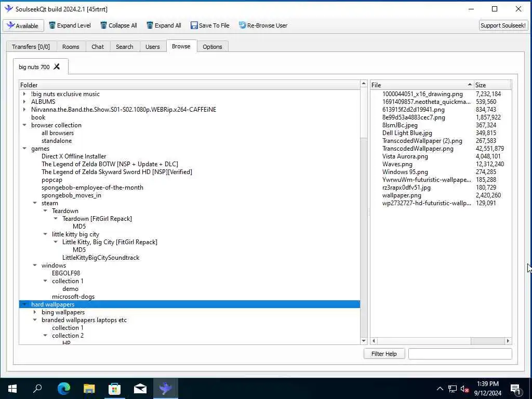The image size is (532, 399).
Task: Select the Browse tab
Action: (x=181, y=46)
